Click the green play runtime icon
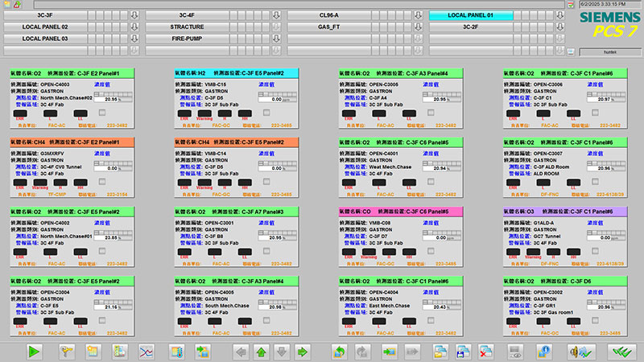 pos(34,352)
